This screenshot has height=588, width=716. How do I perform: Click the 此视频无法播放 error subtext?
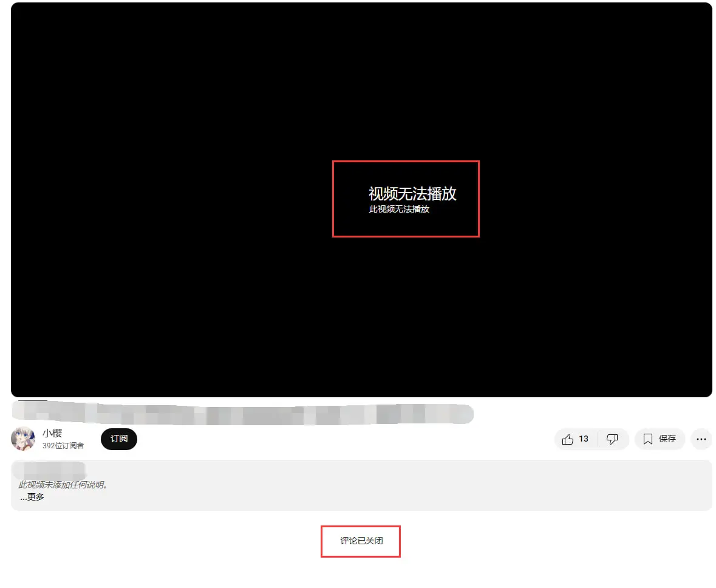399,209
